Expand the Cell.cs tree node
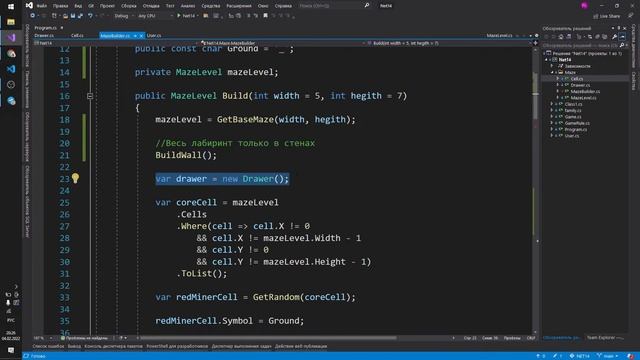 tap(558, 78)
